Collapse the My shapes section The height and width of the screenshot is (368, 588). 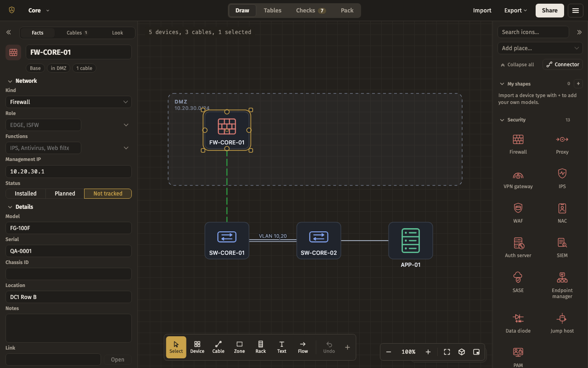[x=515, y=84]
